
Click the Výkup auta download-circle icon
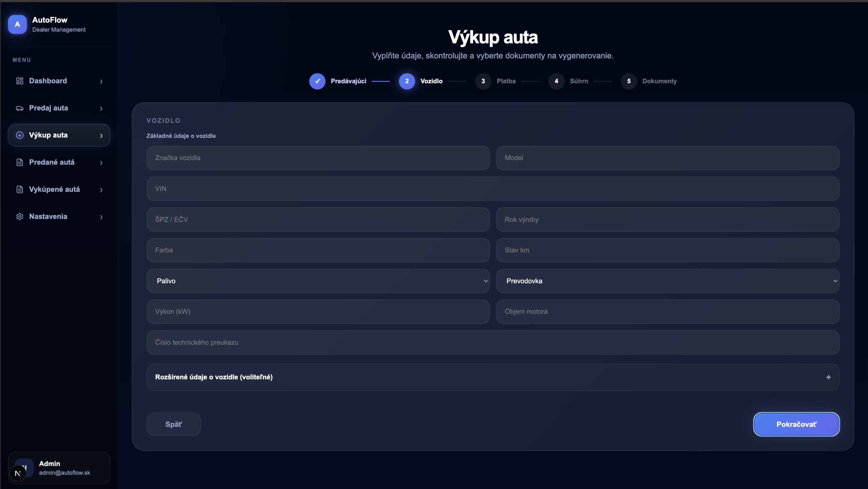click(20, 135)
